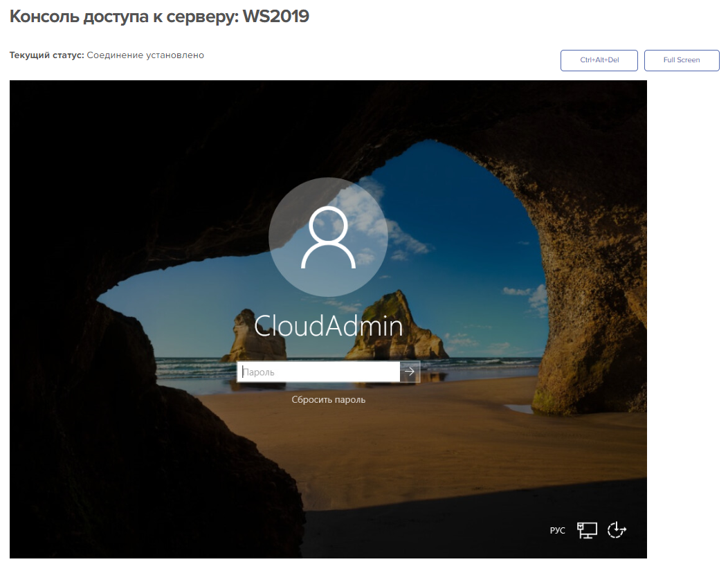The image size is (728, 564).
Task: Submit password with the arrow button
Action: click(410, 372)
